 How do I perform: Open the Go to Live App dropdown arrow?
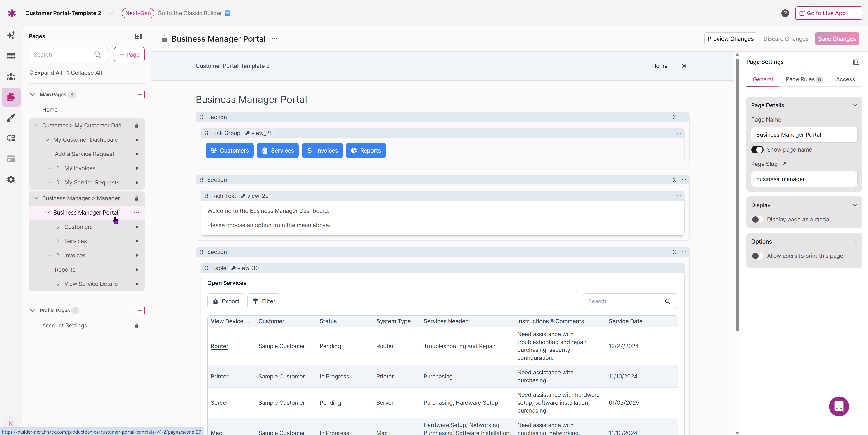click(856, 13)
